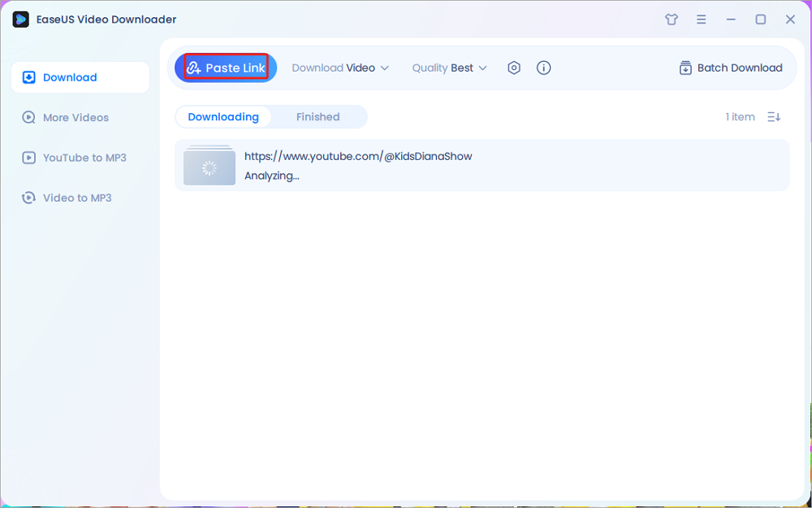Click the info circle icon

pos(543,68)
